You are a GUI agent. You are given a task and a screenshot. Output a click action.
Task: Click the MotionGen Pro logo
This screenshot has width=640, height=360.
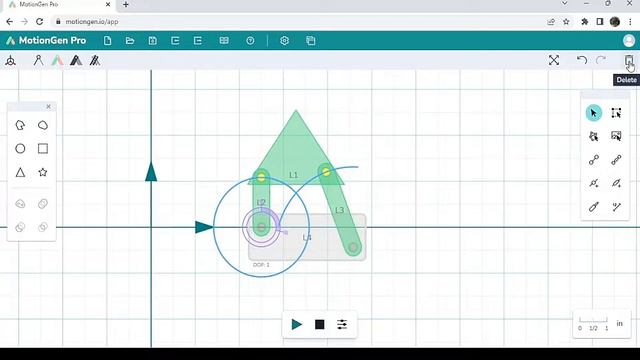[x=46, y=40]
